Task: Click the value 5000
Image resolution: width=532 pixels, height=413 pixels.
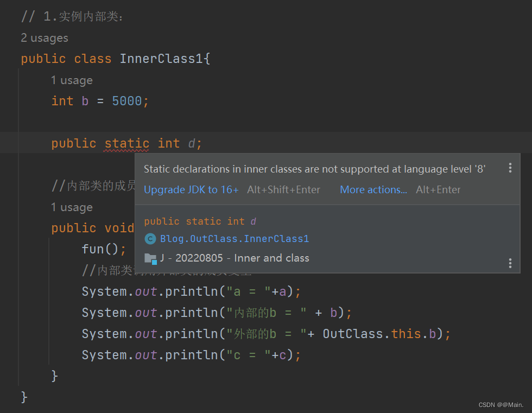Action: point(127,101)
